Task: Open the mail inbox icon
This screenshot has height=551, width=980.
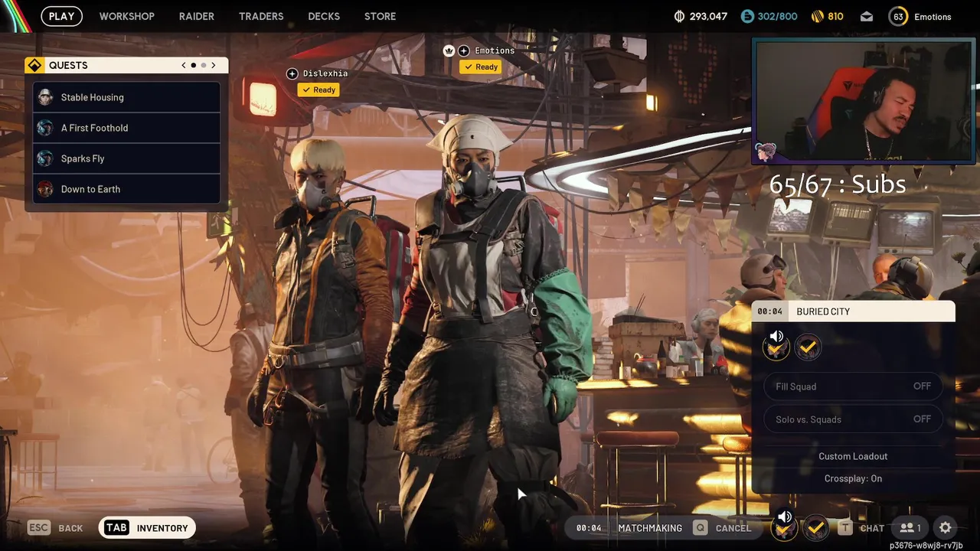Action: [867, 16]
